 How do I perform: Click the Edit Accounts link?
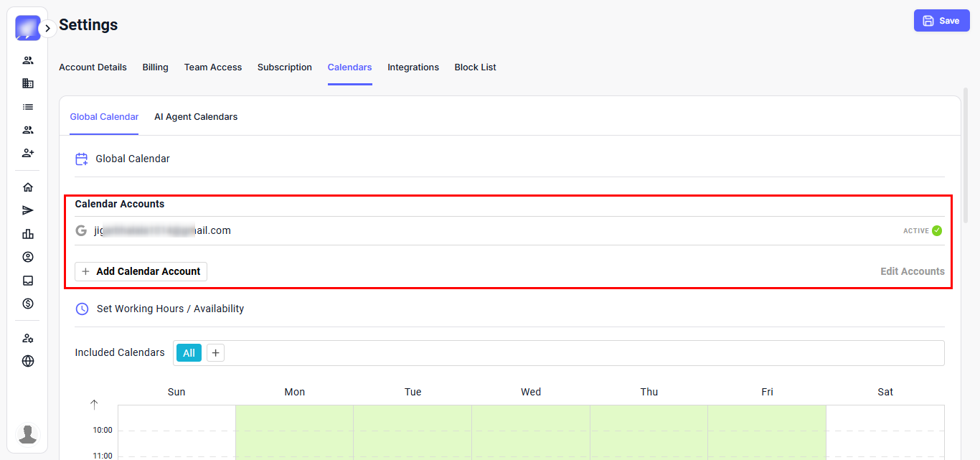[x=912, y=271]
